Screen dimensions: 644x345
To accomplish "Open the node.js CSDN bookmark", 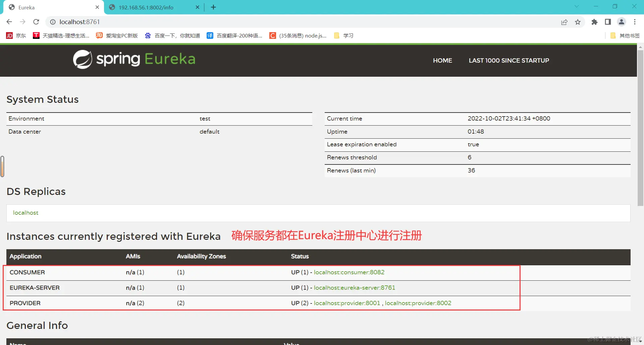I will coord(298,36).
